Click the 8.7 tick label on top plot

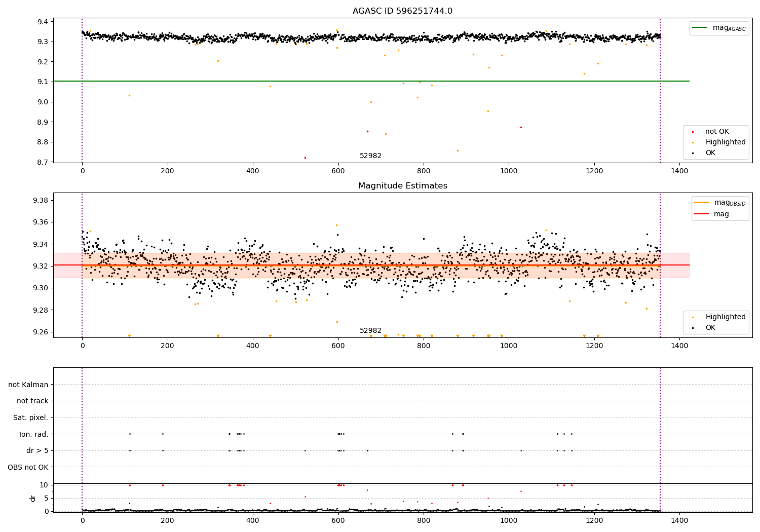pyautogui.click(x=42, y=162)
